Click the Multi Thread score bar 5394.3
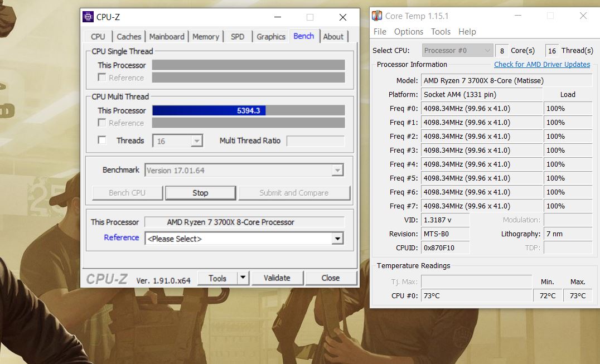The image size is (600, 364). click(248, 110)
